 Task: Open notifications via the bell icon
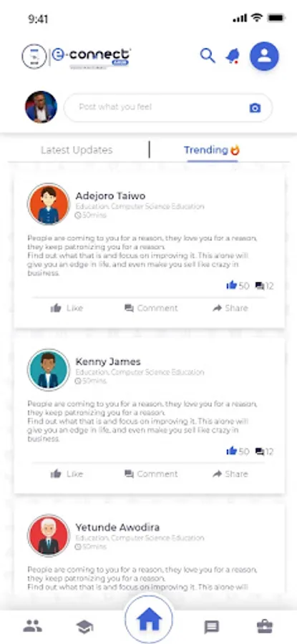[x=233, y=56]
